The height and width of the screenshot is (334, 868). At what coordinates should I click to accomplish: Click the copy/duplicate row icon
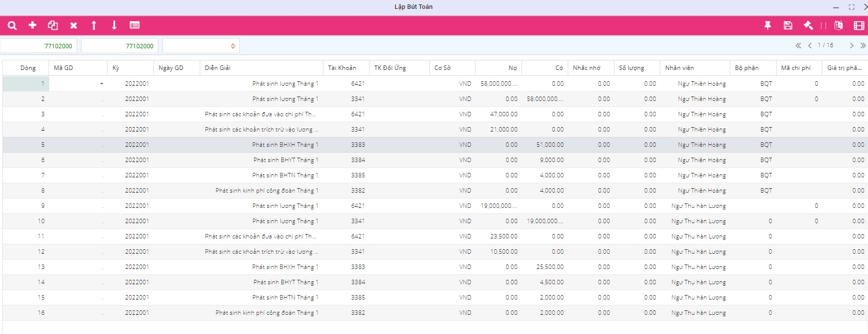point(53,26)
